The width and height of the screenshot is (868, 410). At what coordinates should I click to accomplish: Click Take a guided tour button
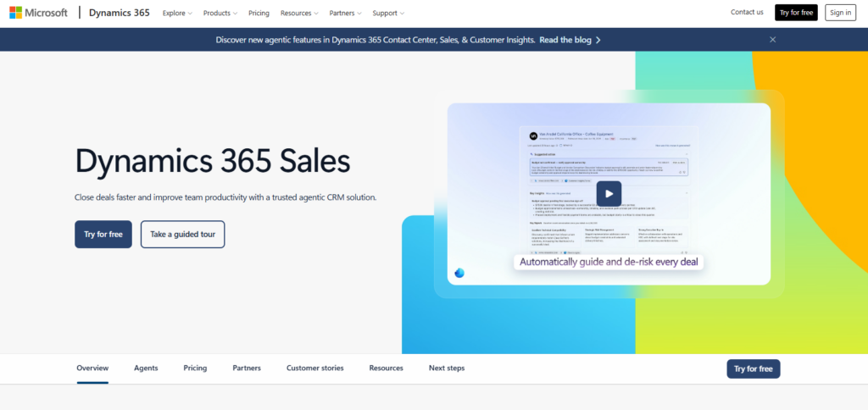183,234
